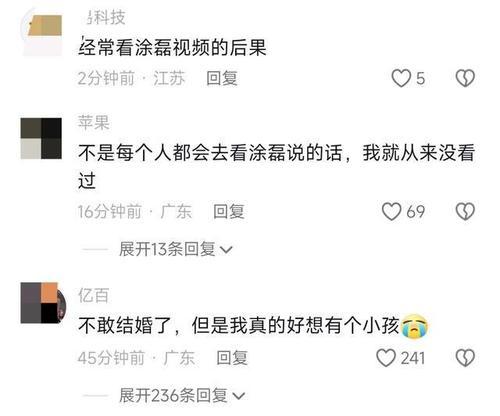
Task: Click chevron next to 展开236条回复
Action: pyautogui.click(x=239, y=396)
